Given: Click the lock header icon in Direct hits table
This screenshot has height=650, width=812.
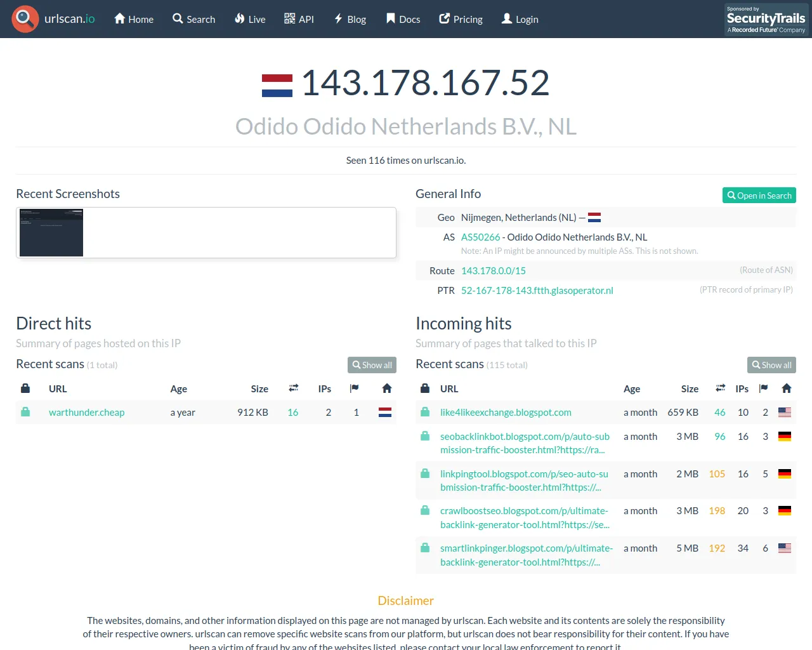Looking at the screenshot, I should (x=25, y=388).
